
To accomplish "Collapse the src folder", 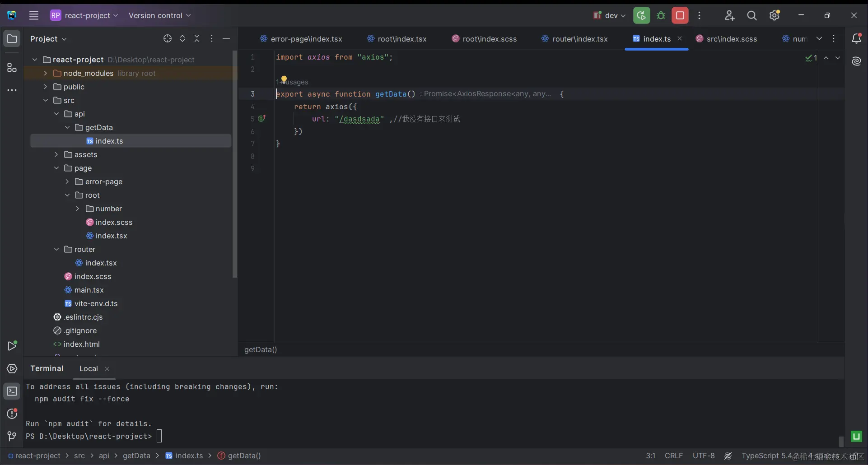I will click(x=45, y=100).
